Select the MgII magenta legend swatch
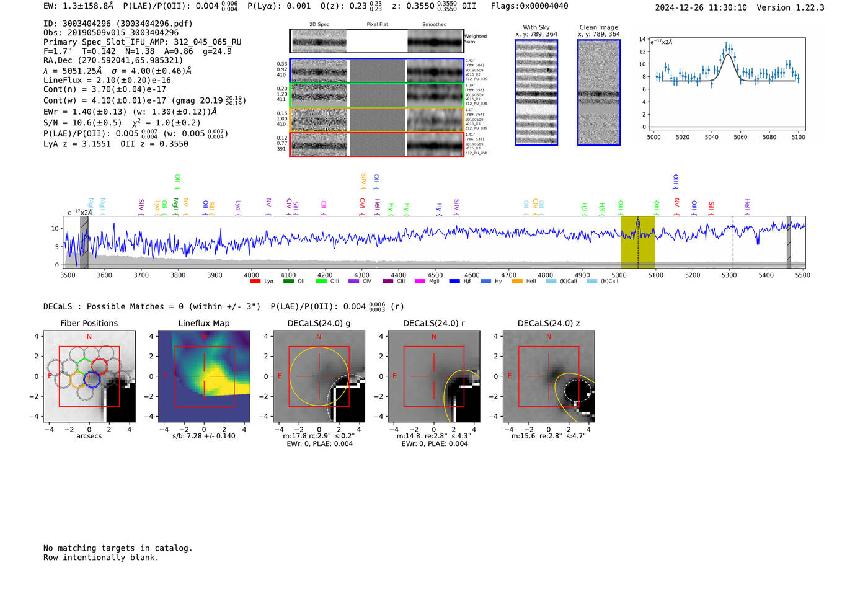 pyautogui.click(x=420, y=282)
